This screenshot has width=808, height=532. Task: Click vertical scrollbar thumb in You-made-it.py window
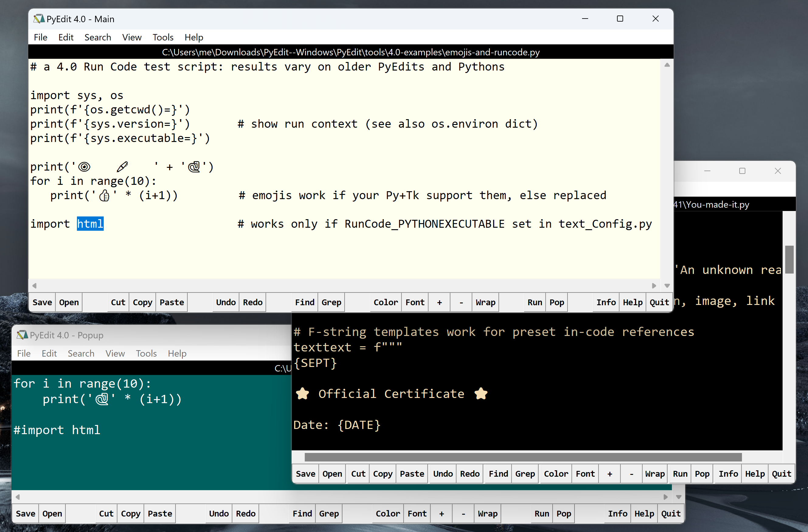click(x=789, y=259)
